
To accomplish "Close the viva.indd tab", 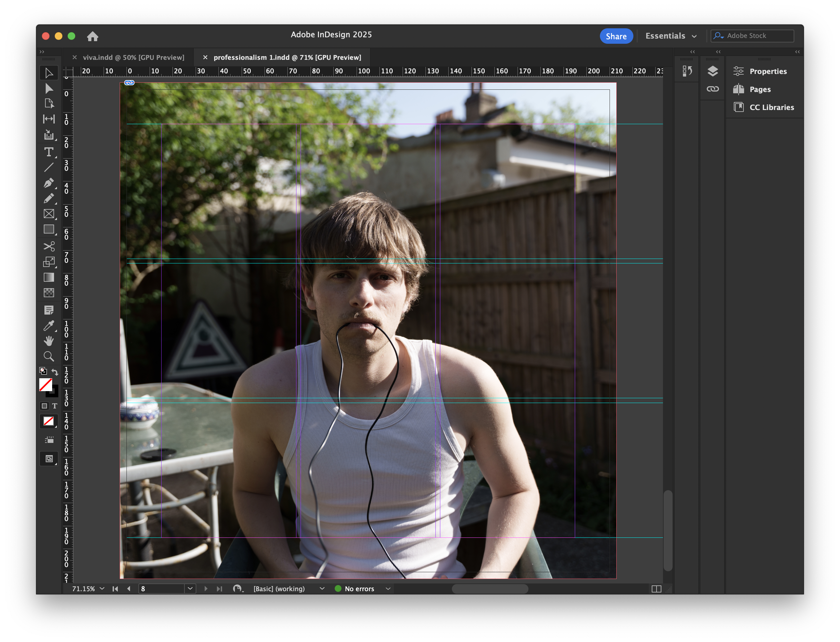I will [x=75, y=57].
